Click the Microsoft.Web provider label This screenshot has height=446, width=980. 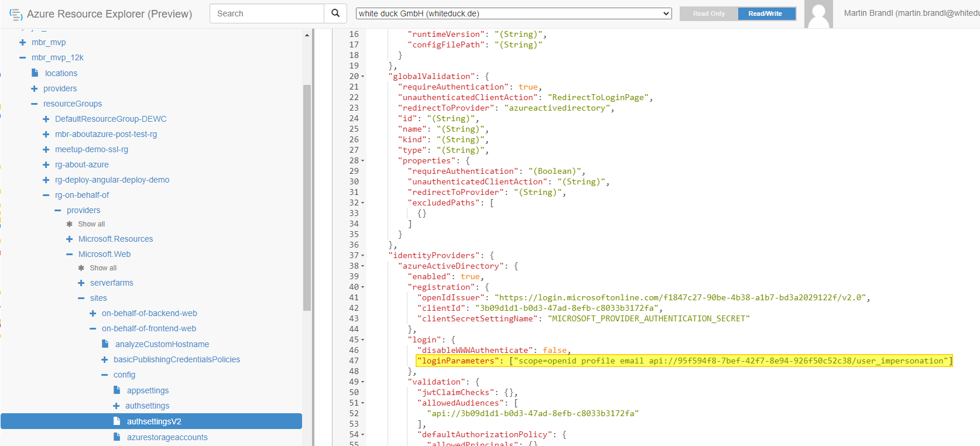pos(104,254)
